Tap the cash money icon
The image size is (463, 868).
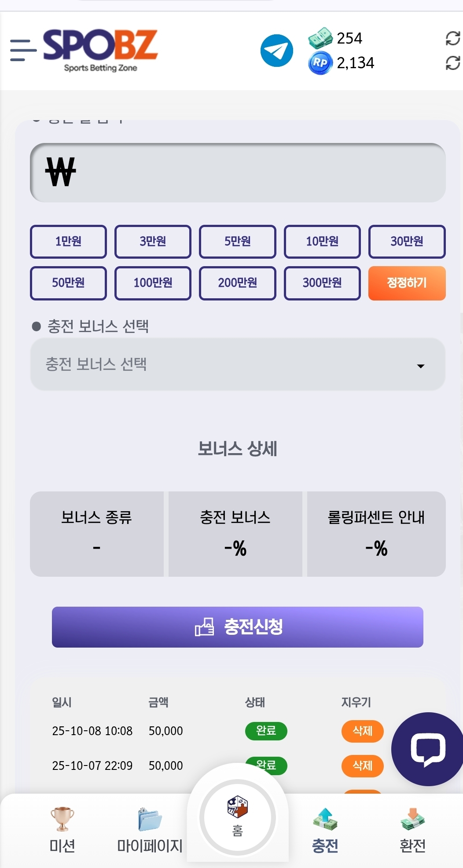point(320,38)
